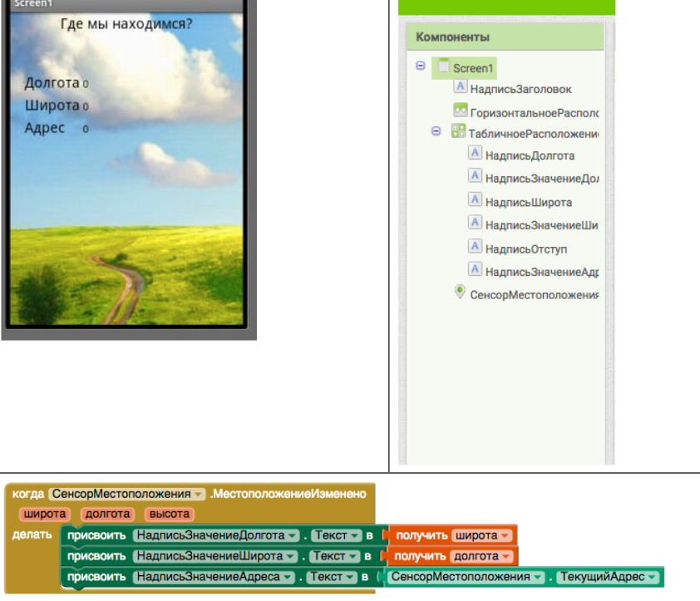Select ГоризонтальноеРасполо component in the tree

click(535, 113)
